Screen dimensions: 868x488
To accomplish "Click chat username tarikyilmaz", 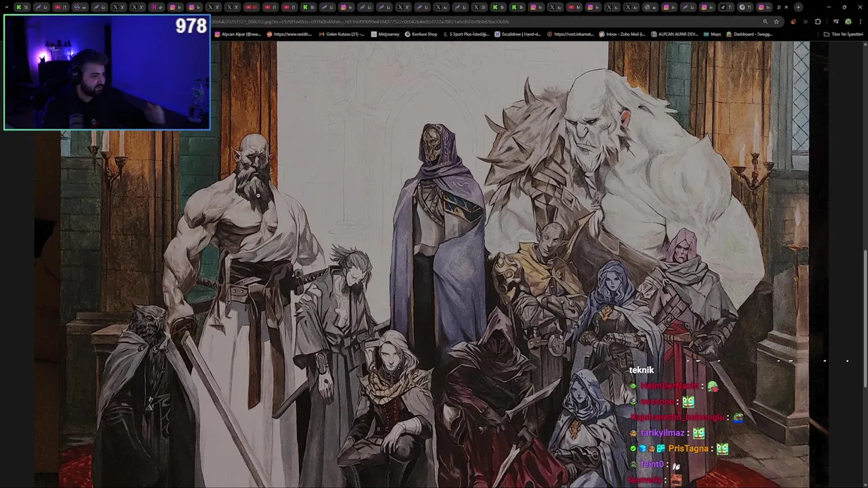I will tap(663, 433).
